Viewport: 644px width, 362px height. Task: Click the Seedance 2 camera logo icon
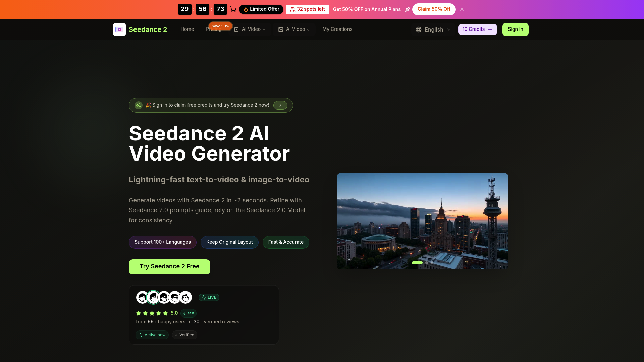119,29
